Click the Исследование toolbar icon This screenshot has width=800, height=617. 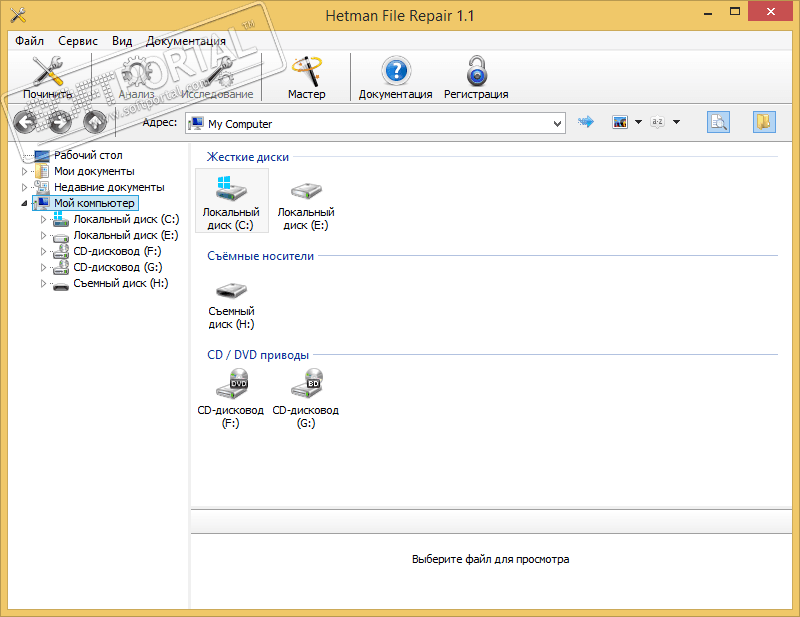point(217,71)
